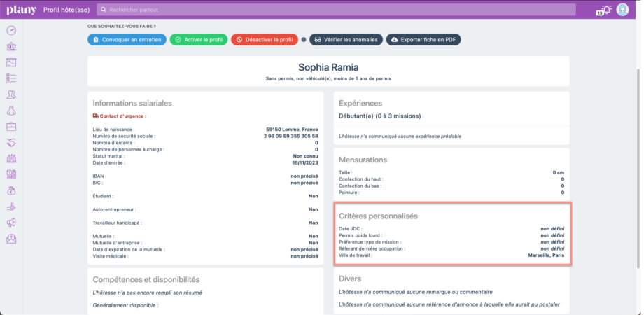Click the briefcase icon in sidebar

pyautogui.click(x=11, y=127)
